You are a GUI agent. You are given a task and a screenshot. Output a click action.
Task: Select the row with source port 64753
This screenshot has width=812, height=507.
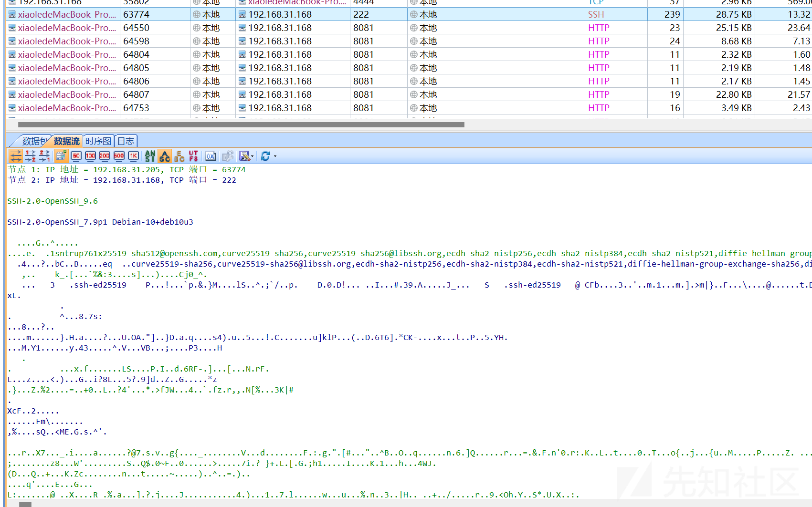[x=409, y=108]
